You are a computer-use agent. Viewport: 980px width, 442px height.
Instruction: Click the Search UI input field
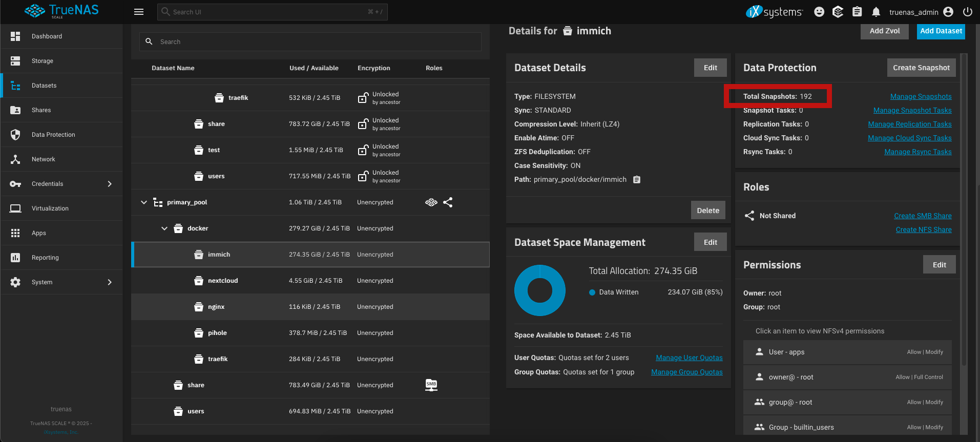[273, 12]
